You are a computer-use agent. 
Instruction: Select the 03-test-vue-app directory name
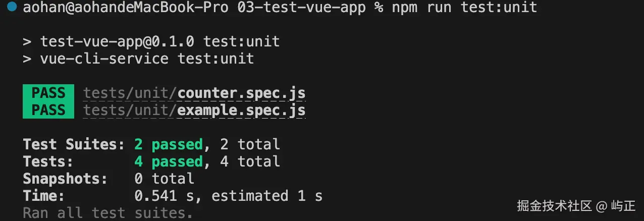pyautogui.click(x=301, y=8)
